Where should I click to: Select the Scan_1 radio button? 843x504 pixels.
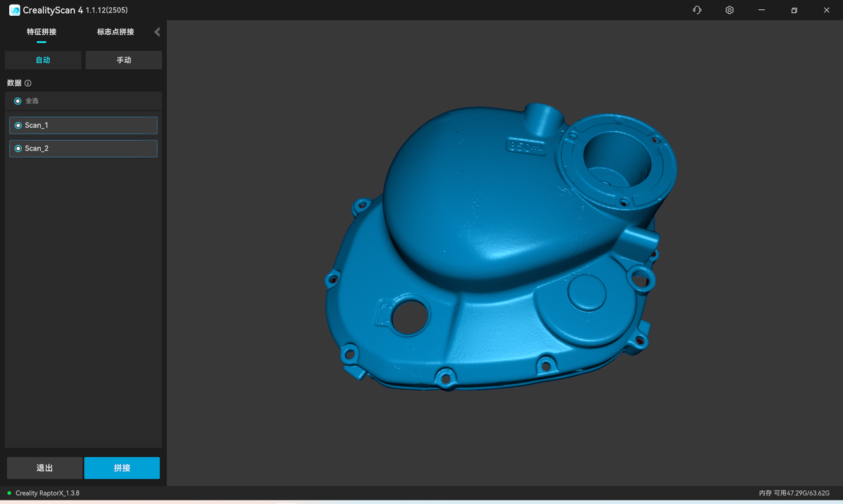click(x=16, y=125)
